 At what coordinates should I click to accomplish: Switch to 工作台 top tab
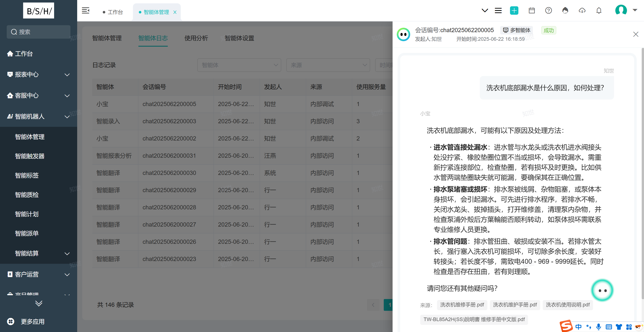(113, 12)
